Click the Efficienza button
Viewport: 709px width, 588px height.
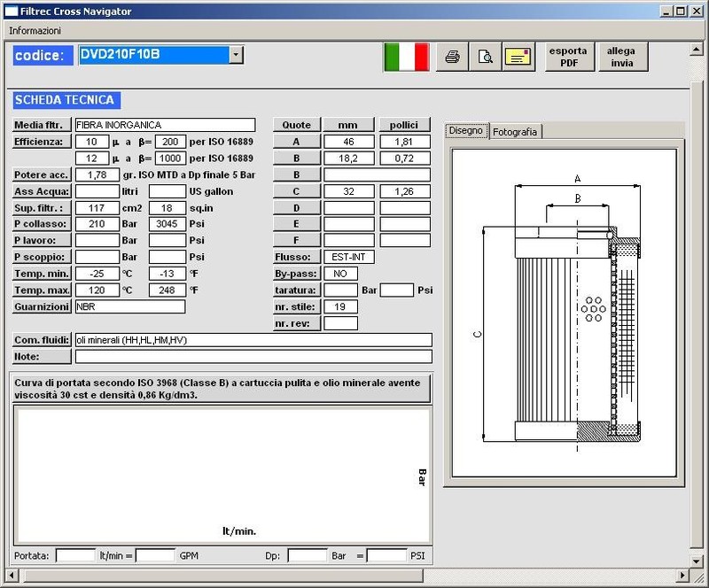[x=41, y=142]
